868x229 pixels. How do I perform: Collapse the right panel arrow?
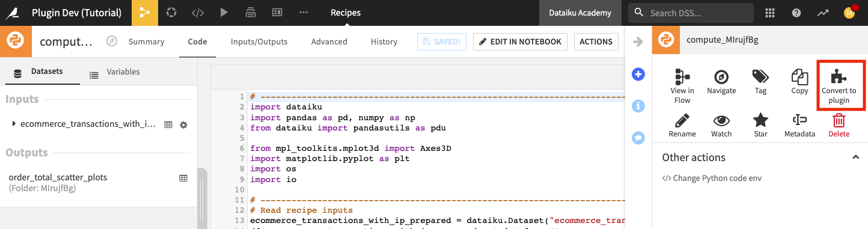[x=638, y=41]
